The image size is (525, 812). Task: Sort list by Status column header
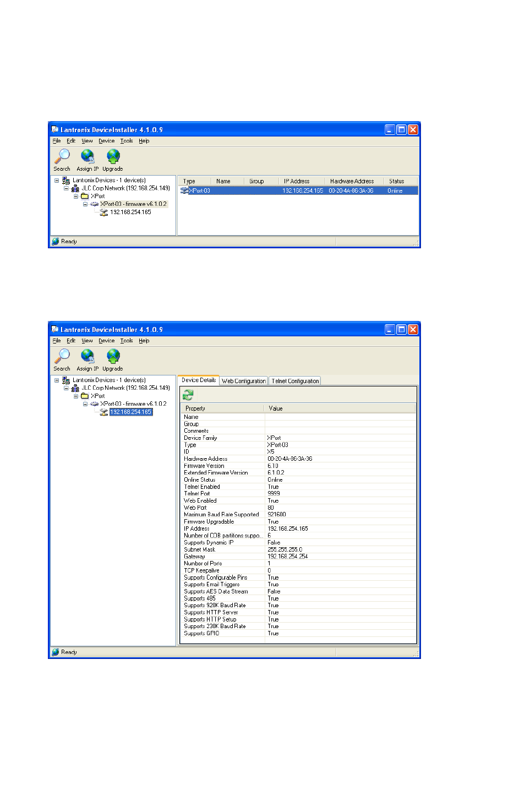coord(401,181)
